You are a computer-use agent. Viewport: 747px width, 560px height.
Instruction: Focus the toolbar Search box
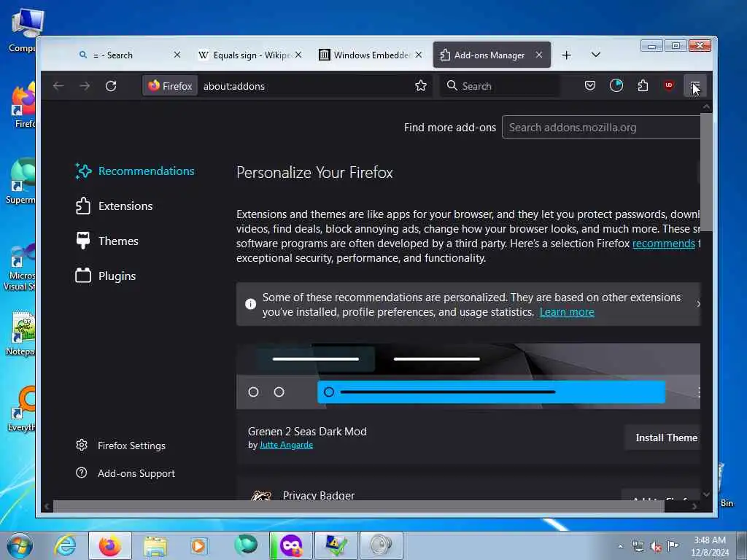pos(499,86)
